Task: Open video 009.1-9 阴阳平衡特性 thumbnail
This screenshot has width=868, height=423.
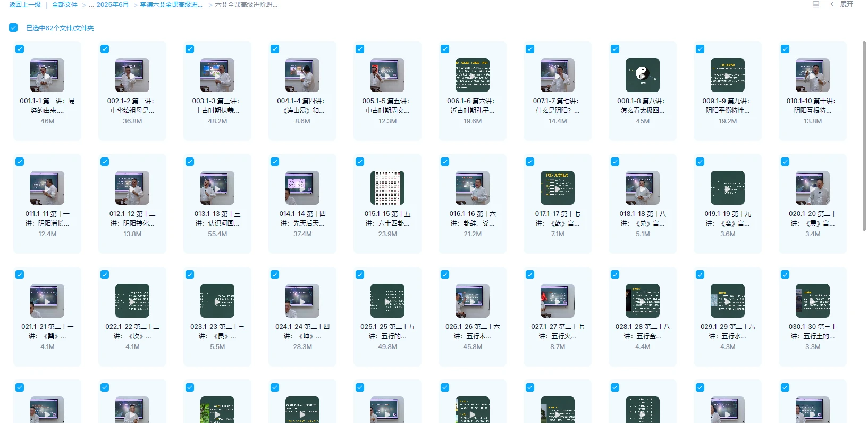Action: 727,75
